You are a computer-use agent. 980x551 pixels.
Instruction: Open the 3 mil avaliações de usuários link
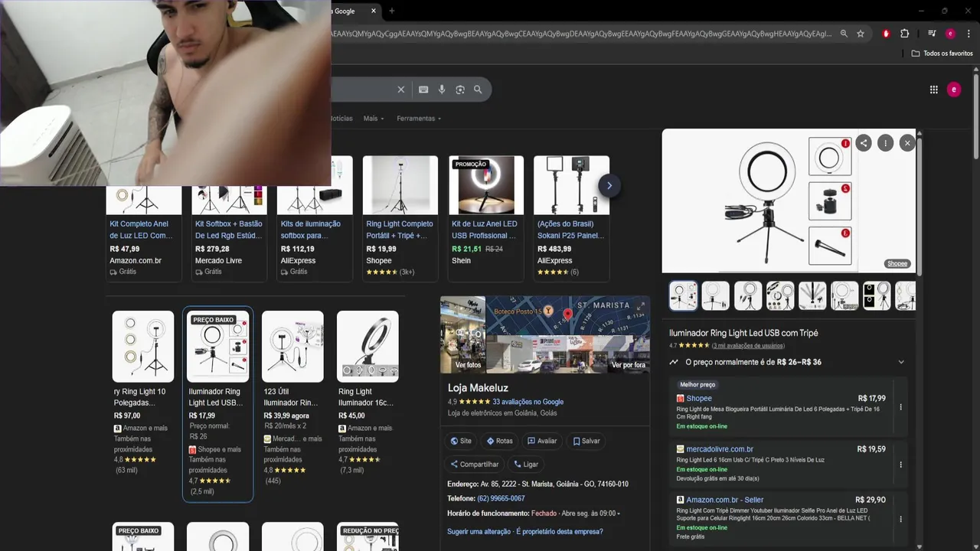pos(748,346)
